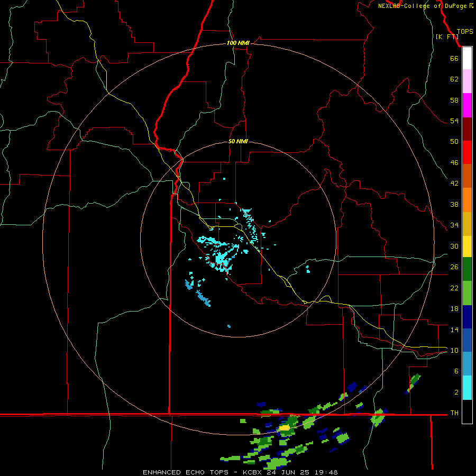The height and width of the screenshot is (476, 476).
Task: Click the 42 legend value
Action: (x=454, y=184)
